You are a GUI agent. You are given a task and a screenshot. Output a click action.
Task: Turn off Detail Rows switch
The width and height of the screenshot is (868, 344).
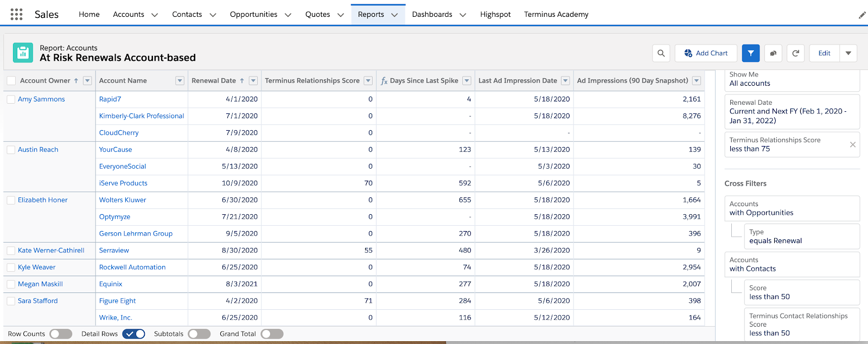pyautogui.click(x=133, y=334)
